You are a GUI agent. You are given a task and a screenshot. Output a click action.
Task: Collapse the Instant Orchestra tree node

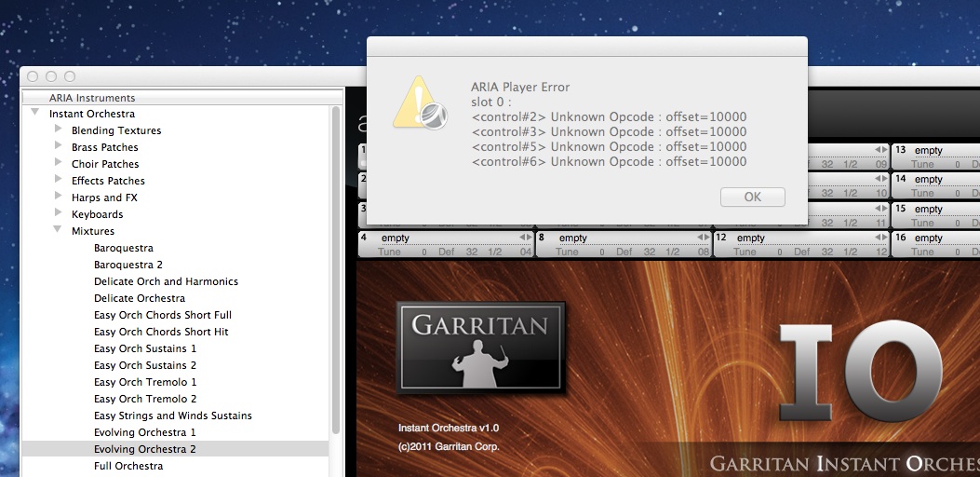[35, 113]
